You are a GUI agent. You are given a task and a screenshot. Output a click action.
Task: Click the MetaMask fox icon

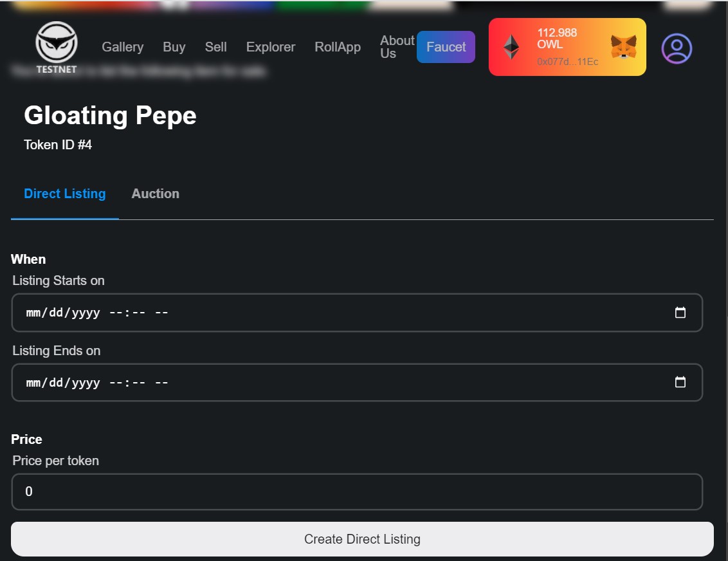click(623, 48)
